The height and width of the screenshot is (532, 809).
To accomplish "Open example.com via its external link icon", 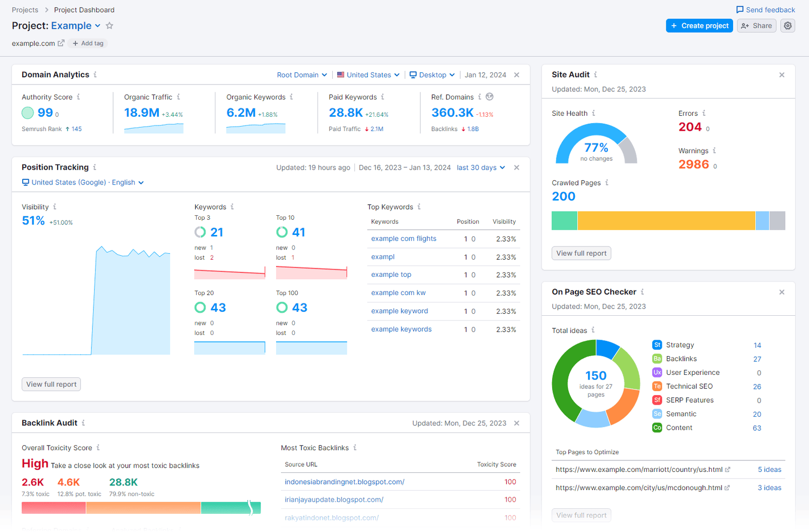I will [61, 43].
